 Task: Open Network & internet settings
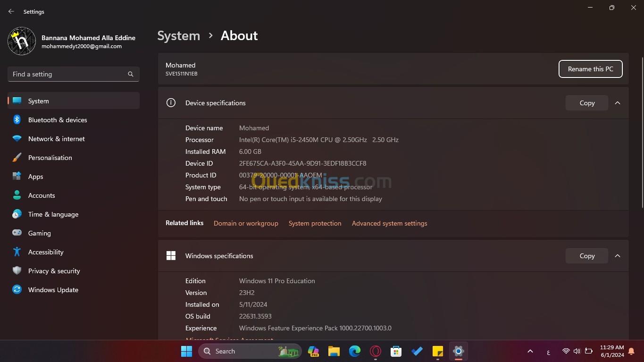click(74, 139)
